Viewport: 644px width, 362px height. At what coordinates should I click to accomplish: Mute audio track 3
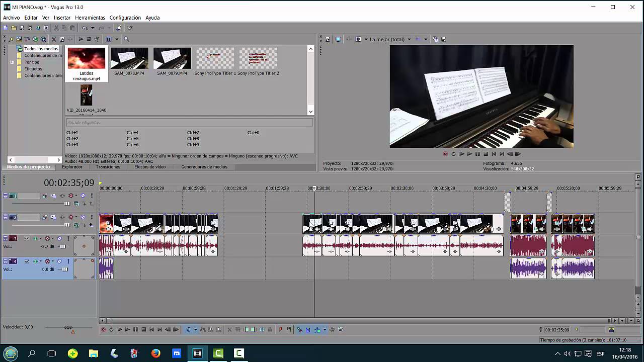coord(59,238)
